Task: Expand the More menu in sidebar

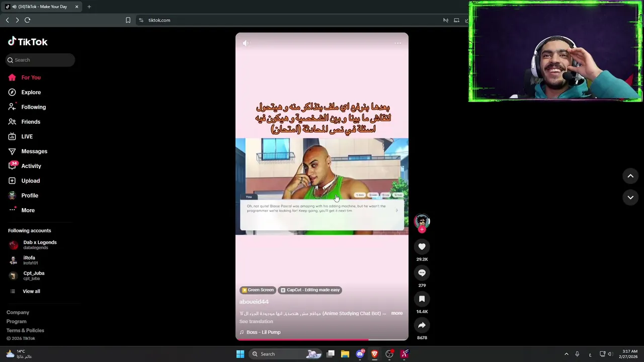Action: point(28,210)
